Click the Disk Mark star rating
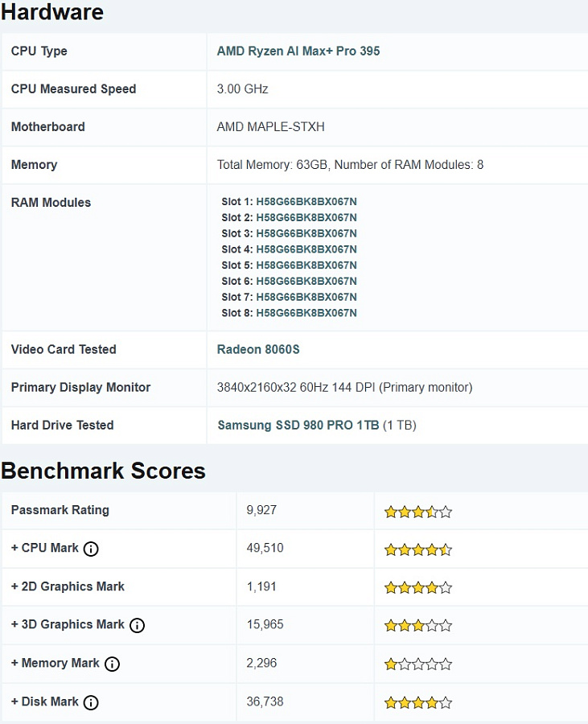588x724 pixels. tap(418, 703)
